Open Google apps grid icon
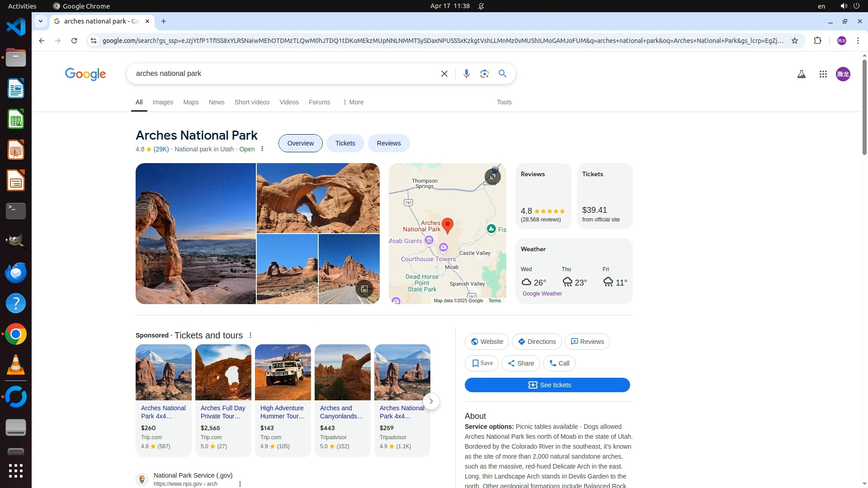 [823, 74]
